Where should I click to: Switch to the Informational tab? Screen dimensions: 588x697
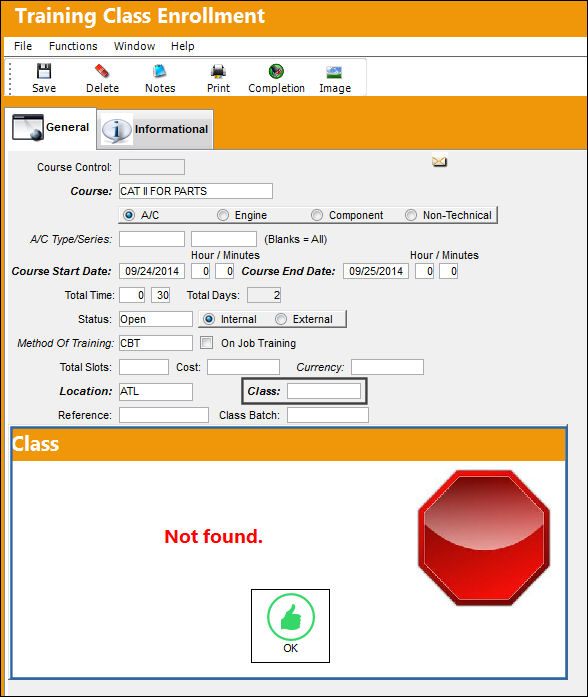pos(155,129)
